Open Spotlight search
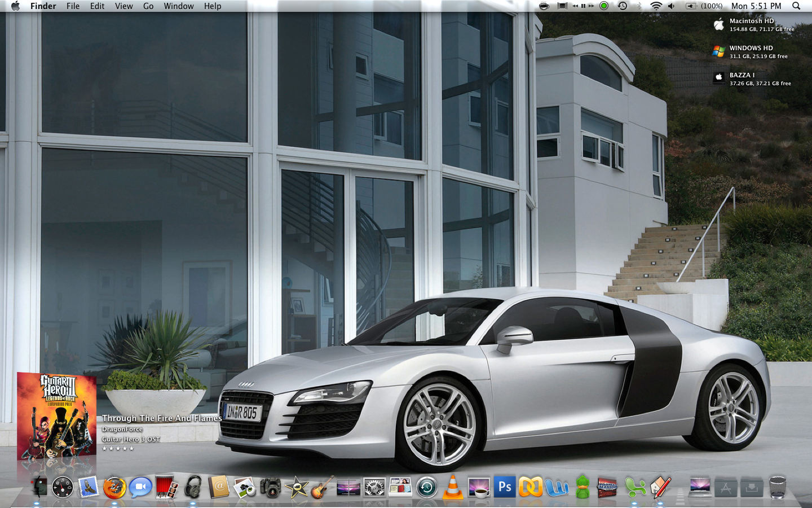The image size is (812, 508). [796, 6]
